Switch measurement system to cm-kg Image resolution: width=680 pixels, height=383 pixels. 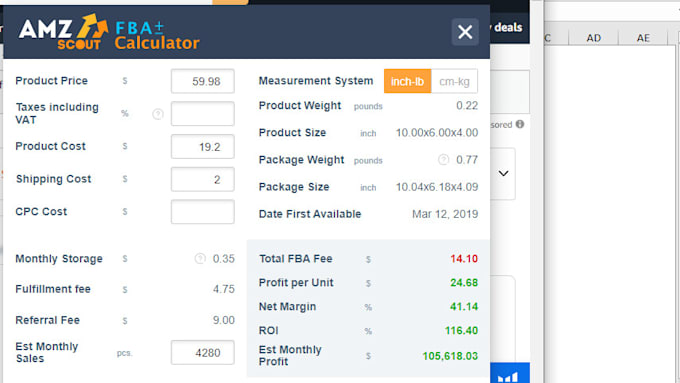(454, 81)
